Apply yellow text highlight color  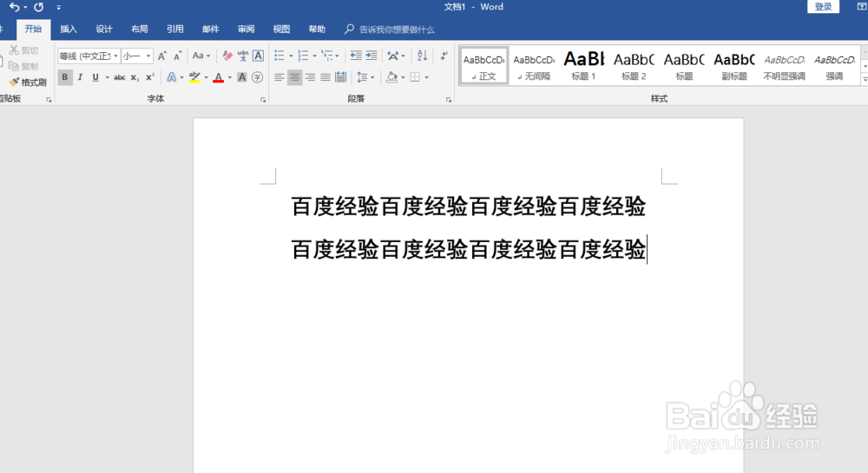194,77
